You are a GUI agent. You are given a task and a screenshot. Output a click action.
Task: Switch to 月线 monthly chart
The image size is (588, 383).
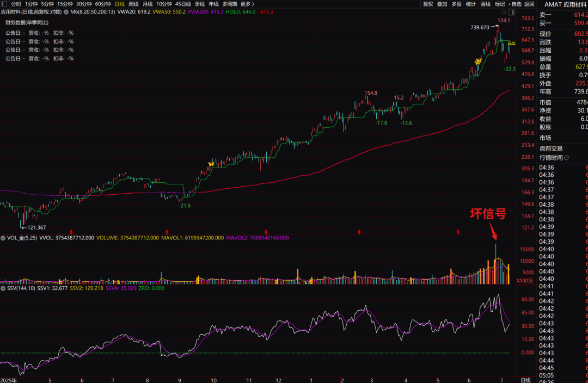[x=148, y=4]
